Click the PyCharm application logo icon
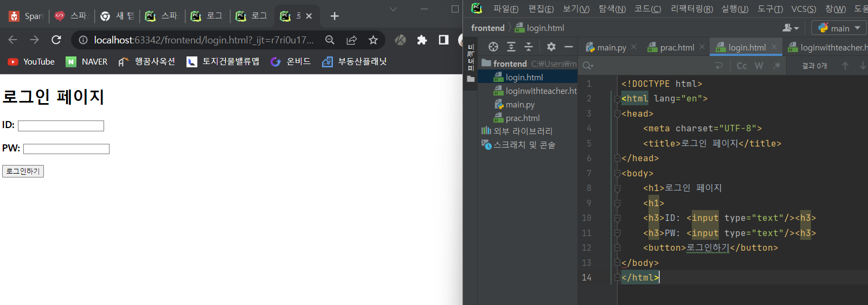 pyautogui.click(x=477, y=8)
